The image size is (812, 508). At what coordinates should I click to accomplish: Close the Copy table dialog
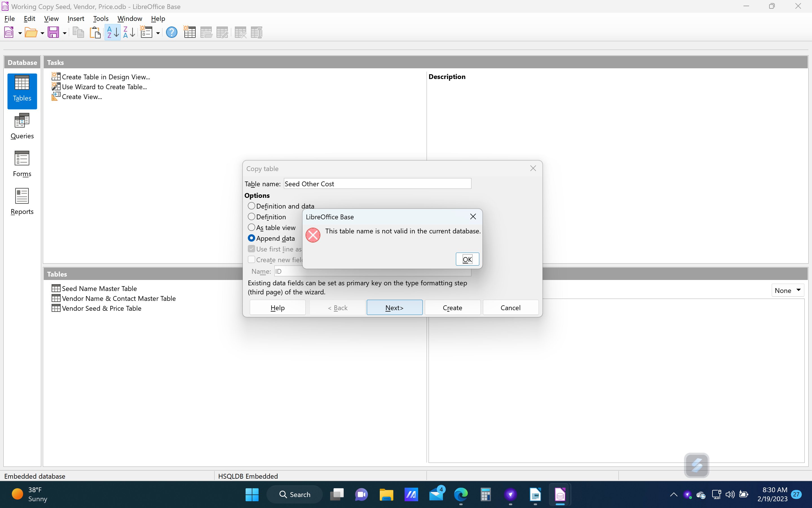pyautogui.click(x=533, y=168)
